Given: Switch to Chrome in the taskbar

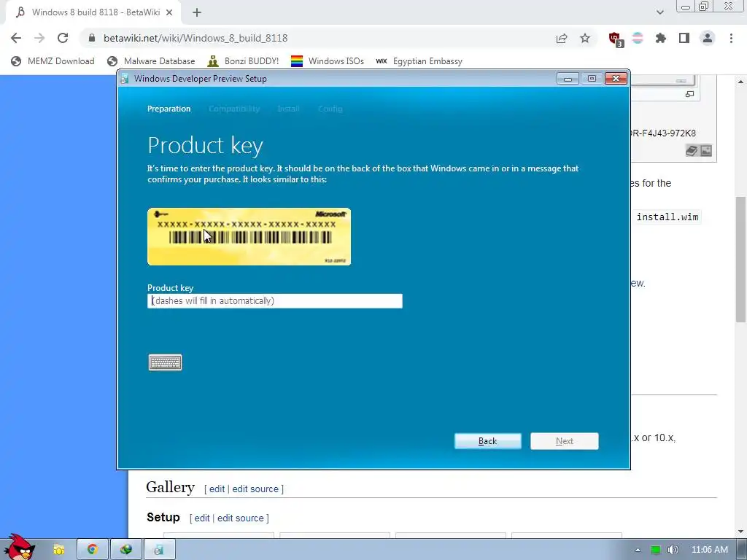Looking at the screenshot, I should point(93,550).
